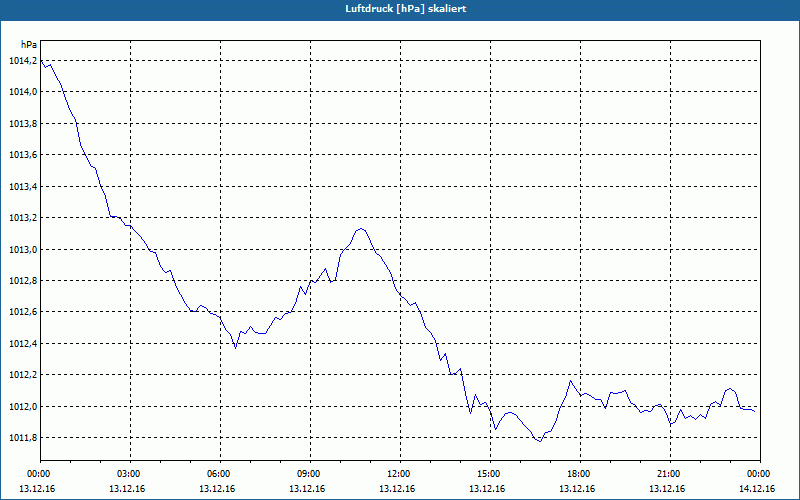The width and height of the screenshot is (800, 500).
Task: Click the '21:00' time label
Action: tap(670, 474)
